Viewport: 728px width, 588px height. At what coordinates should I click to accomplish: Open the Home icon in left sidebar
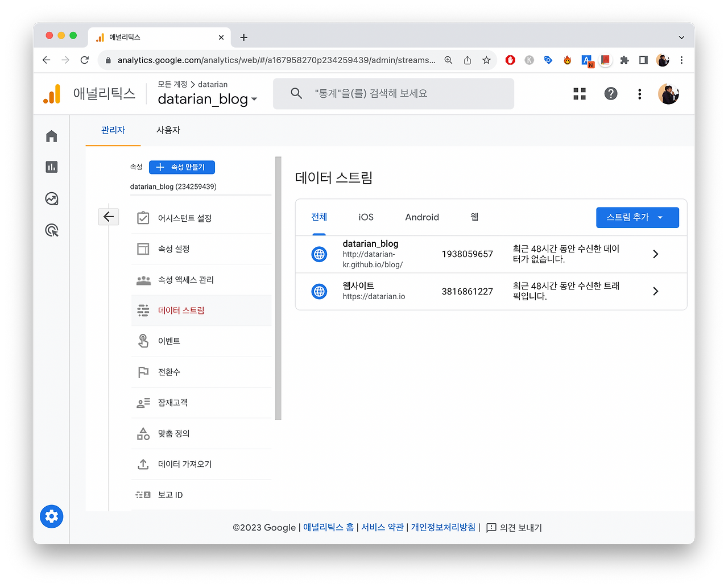[x=52, y=136]
